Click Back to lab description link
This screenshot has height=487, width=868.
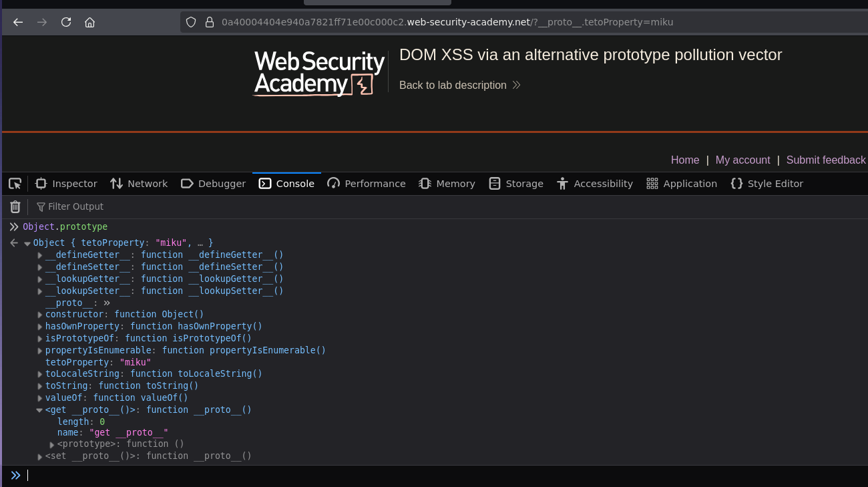point(460,86)
